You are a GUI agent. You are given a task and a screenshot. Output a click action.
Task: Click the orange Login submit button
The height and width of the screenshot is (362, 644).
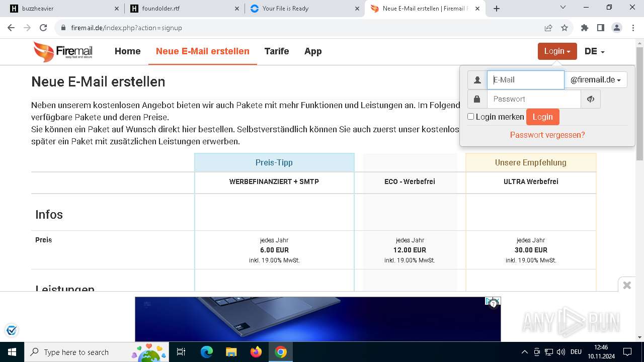[542, 117]
